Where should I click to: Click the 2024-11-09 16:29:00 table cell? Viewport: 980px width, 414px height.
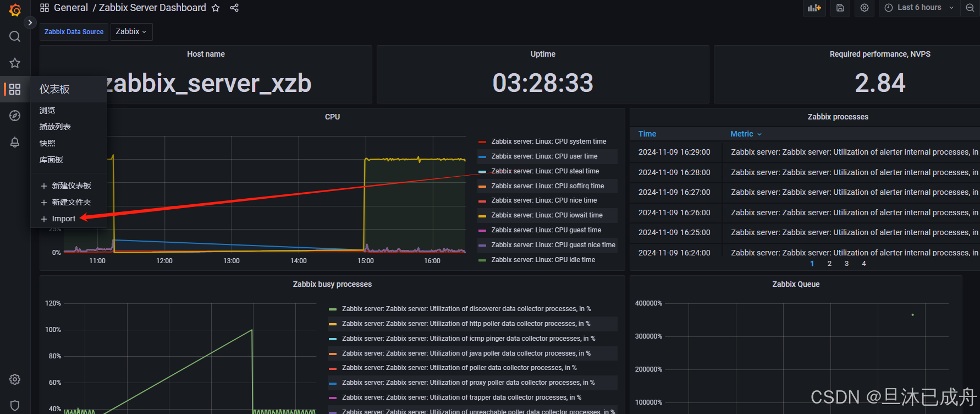pyautogui.click(x=674, y=152)
